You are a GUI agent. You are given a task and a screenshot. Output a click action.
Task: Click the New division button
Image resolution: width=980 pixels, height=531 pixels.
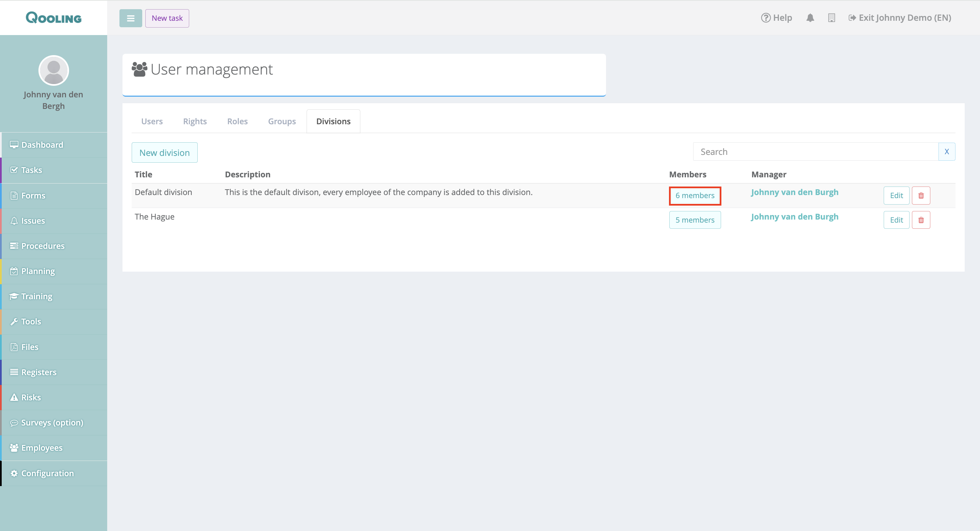pos(164,152)
